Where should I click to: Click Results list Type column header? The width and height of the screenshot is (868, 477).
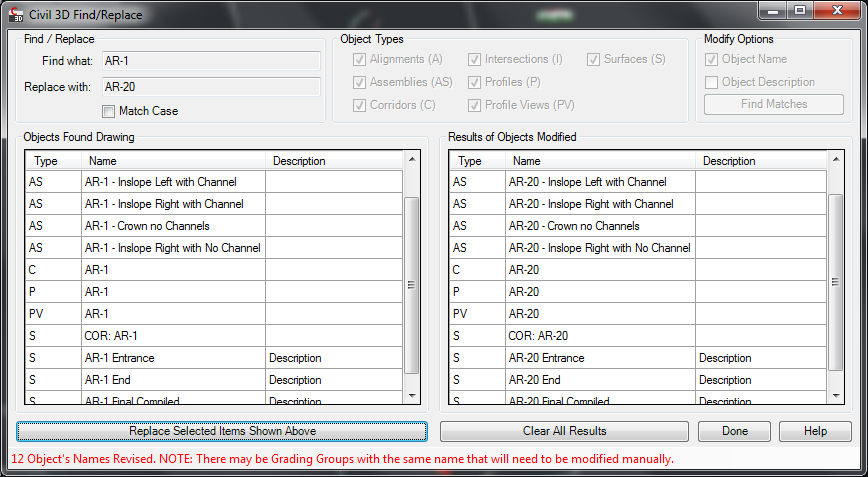pos(478,161)
